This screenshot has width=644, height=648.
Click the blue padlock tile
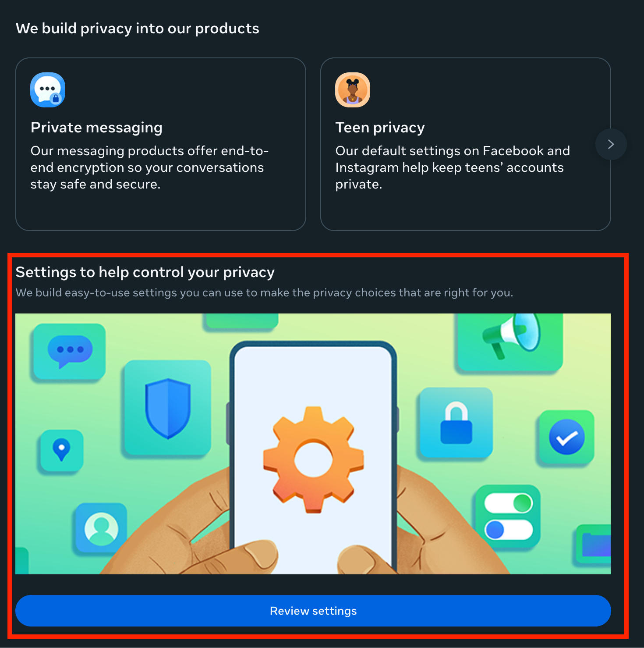coord(456,423)
